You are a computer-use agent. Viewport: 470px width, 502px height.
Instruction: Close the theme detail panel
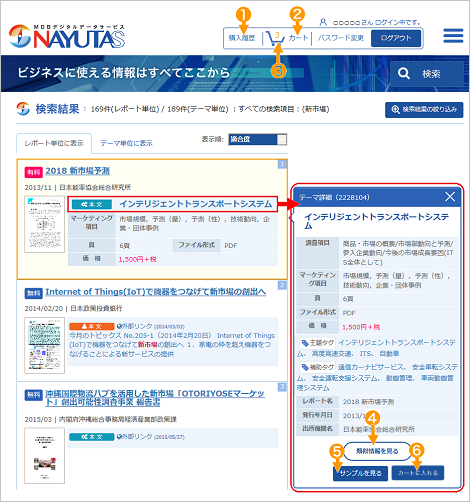(x=450, y=197)
